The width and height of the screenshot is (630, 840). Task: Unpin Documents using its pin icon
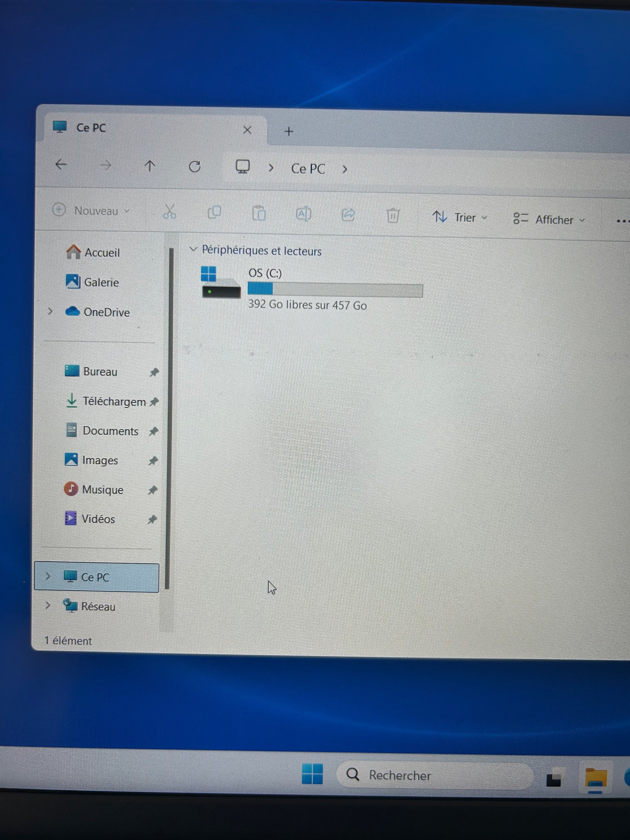(153, 431)
